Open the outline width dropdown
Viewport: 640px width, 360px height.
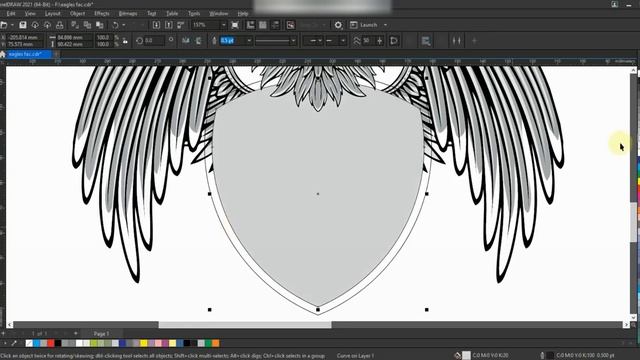[249, 41]
